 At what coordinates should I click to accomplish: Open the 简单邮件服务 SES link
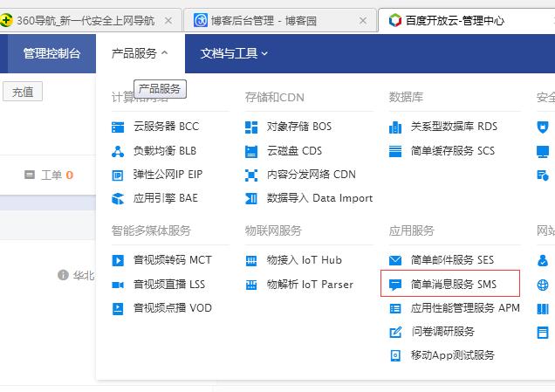pos(452,260)
